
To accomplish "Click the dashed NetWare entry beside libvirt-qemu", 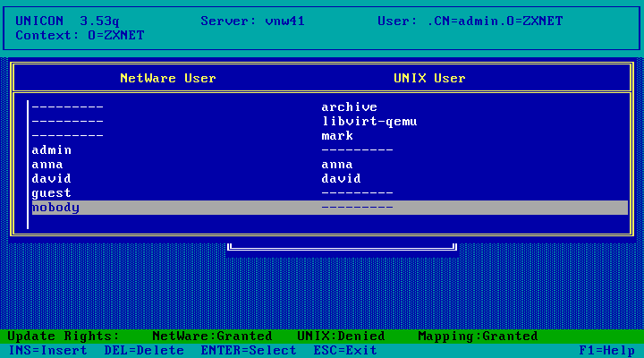I will pos(67,121).
